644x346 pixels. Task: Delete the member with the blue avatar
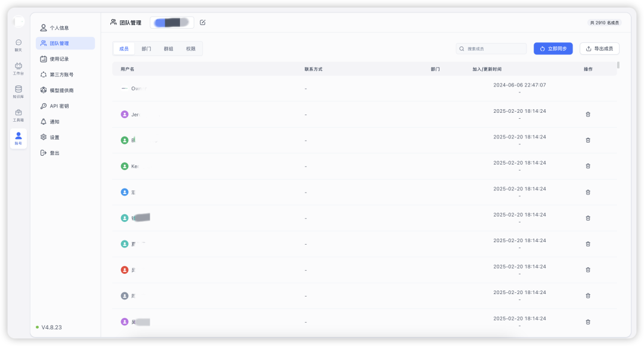(588, 192)
